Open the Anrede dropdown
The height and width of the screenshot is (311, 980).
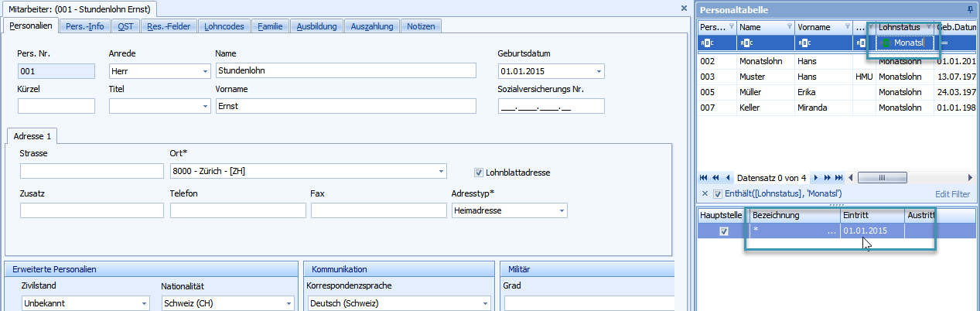pyautogui.click(x=205, y=71)
